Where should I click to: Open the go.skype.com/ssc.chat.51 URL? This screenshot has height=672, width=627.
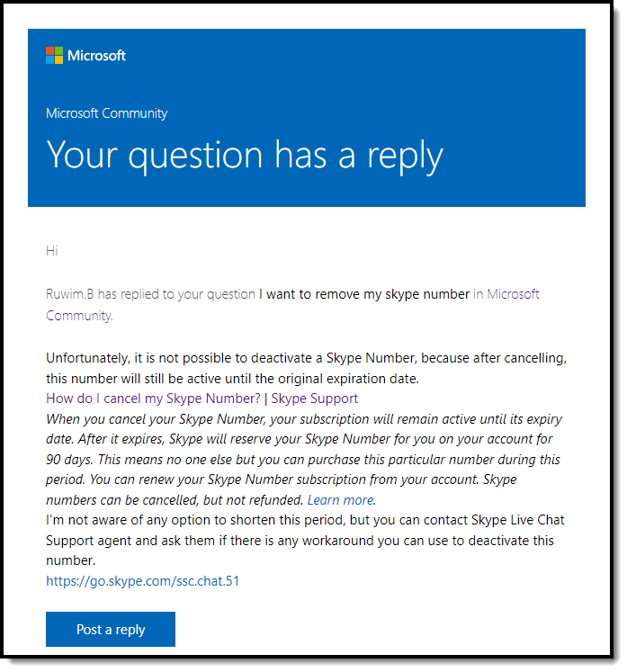point(142,581)
